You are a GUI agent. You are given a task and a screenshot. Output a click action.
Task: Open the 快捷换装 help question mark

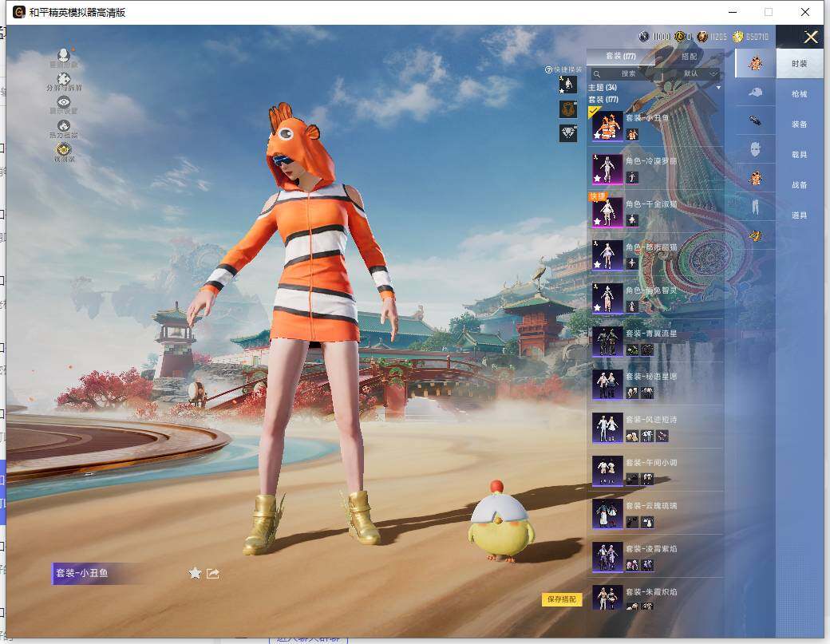click(x=548, y=70)
